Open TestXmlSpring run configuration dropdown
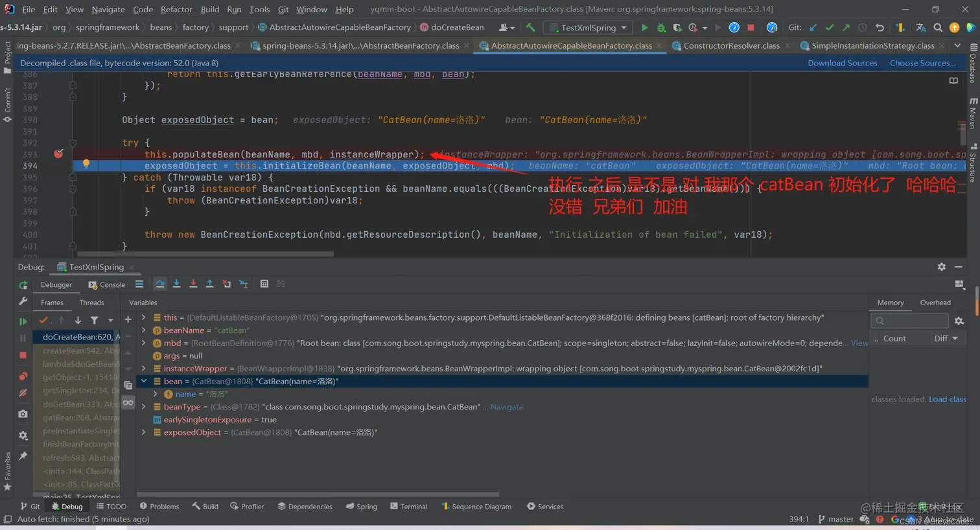The width and height of the screenshot is (980, 530). tap(589, 28)
